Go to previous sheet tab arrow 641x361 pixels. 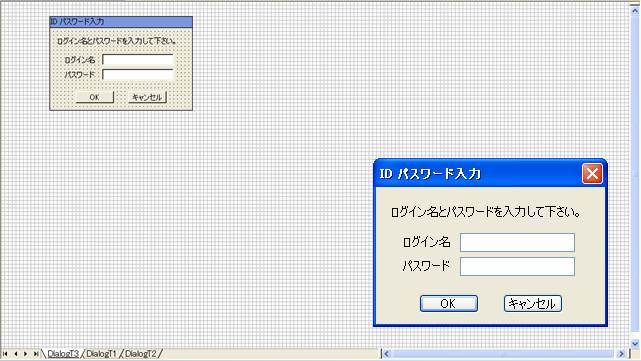[x=16, y=354]
